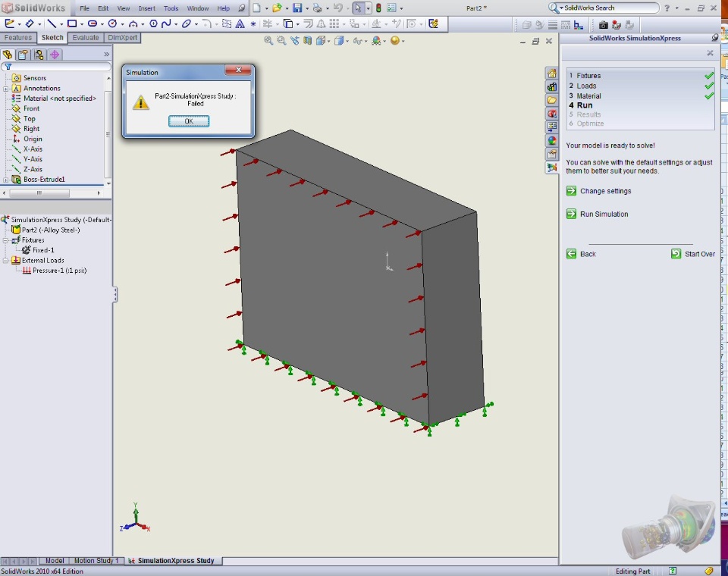Image resolution: width=728 pixels, height=576 pixels.
Task: Click the Rapid Sketch icon
Action: 433,23
